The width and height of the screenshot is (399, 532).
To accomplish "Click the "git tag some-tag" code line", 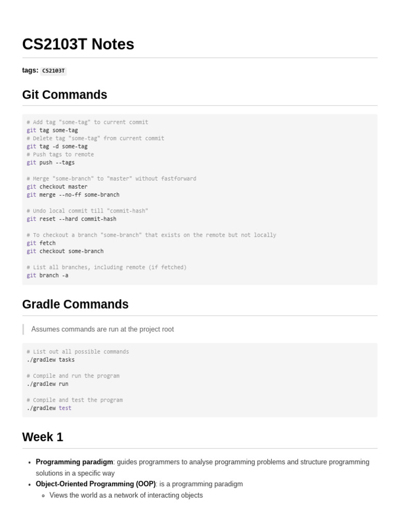I will (52, 130).
